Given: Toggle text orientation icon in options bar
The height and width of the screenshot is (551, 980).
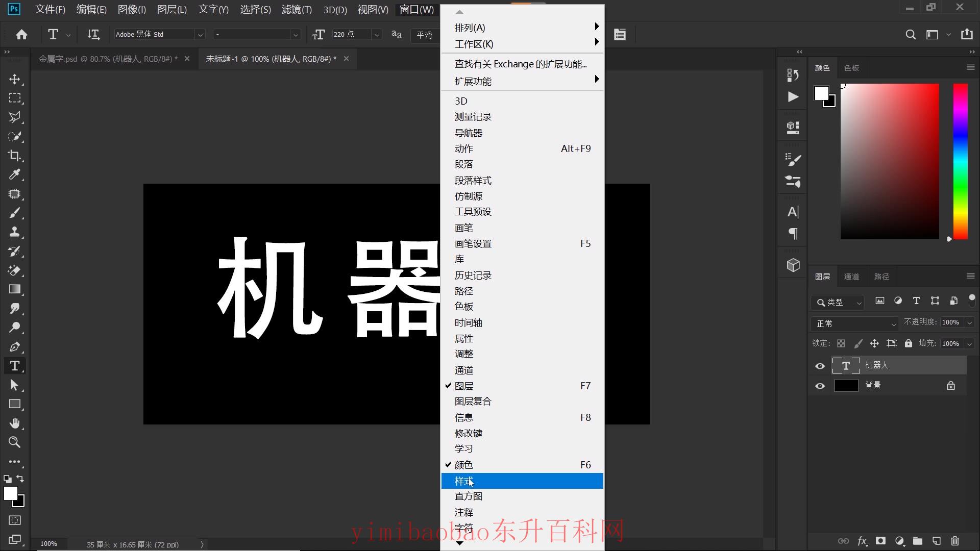Looking at the screenshot, I should point(93,34).
